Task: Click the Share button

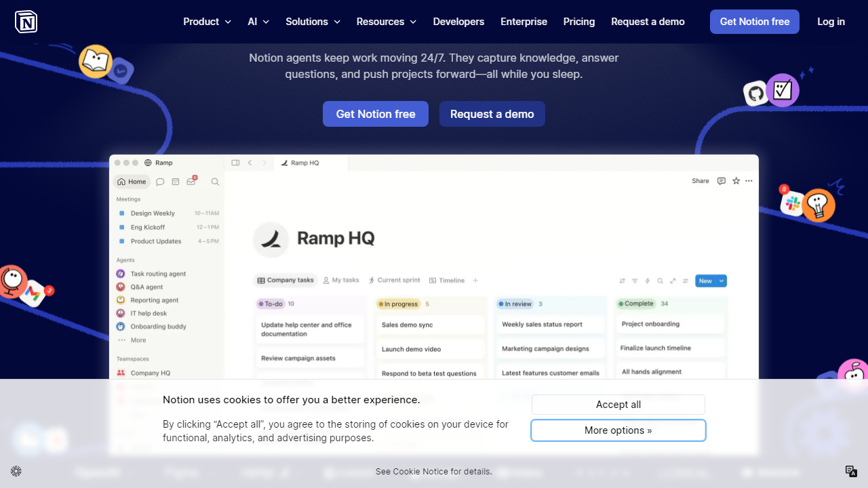Action: [701, 181]
